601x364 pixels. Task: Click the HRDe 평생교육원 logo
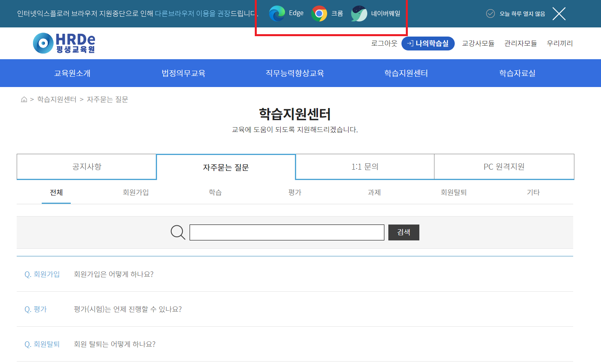(64, 43)
